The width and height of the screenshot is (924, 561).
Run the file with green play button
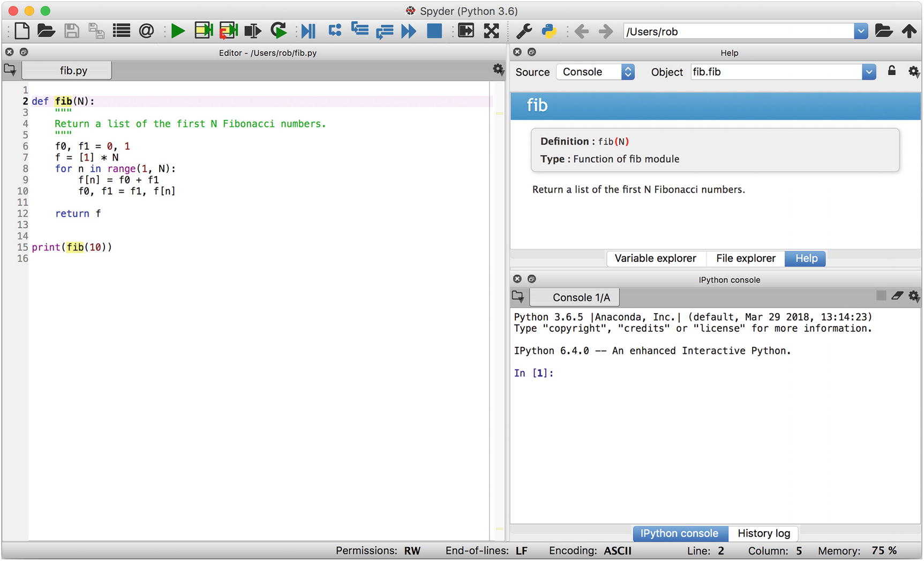pos(177,31)
